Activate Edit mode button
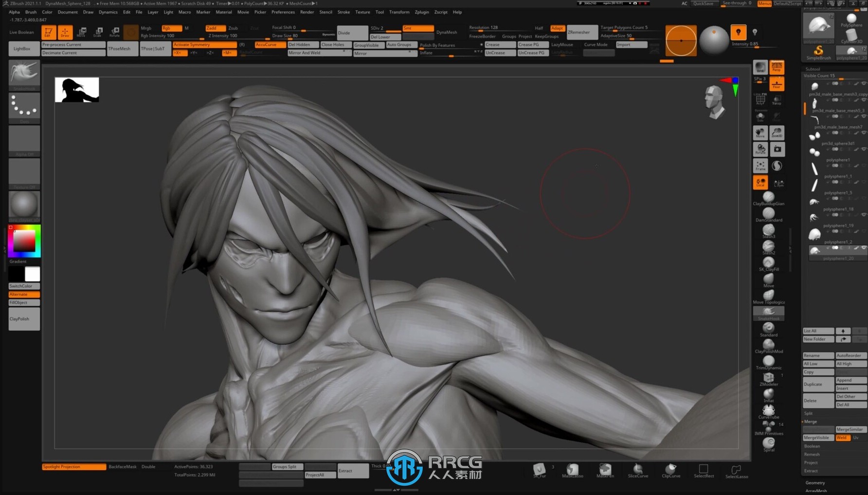The width and height of the screenshot is (868, 495). [48, 33]
